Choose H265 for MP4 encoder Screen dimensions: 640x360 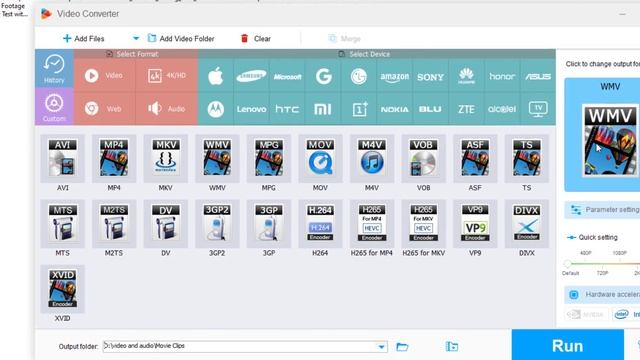372,224
